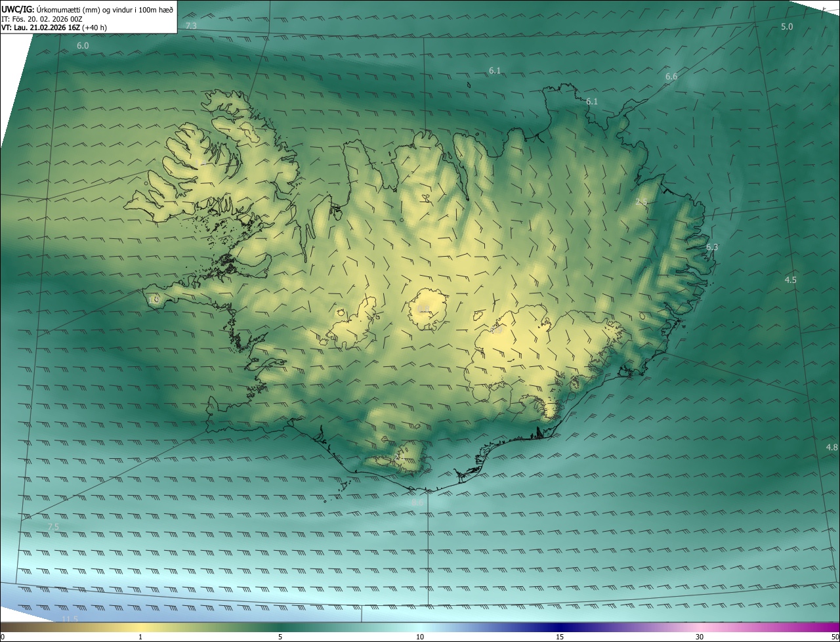Select the valid time 'Lau. 21.02.2026 16Z'
The image size is (840, 642).
pos(47,28)
